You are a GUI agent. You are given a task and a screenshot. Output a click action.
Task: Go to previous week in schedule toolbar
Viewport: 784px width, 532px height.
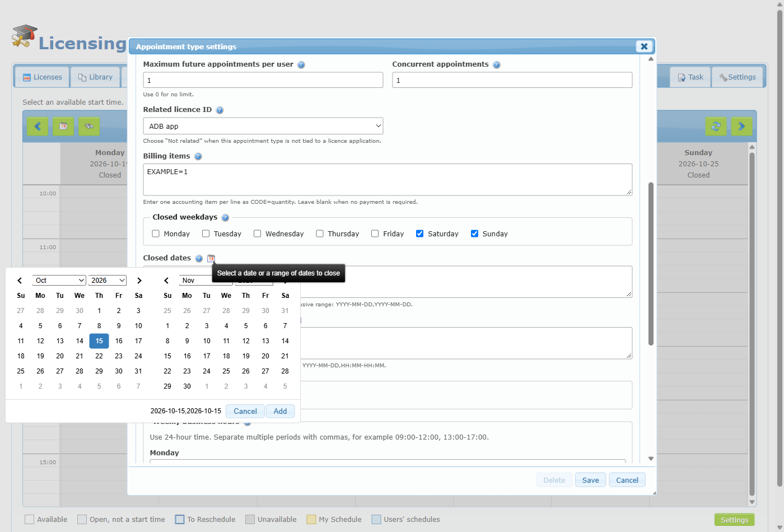pyautogui.click(x=38, y=126)
